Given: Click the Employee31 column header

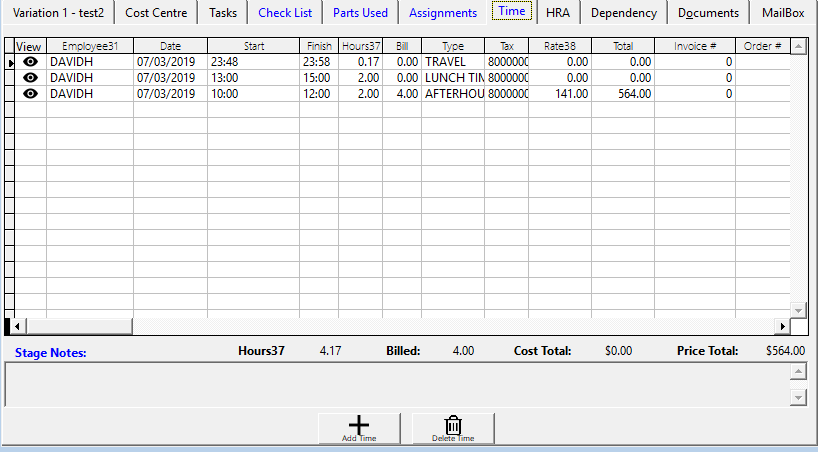Looking at the screenshot, I should pos(89,46).
